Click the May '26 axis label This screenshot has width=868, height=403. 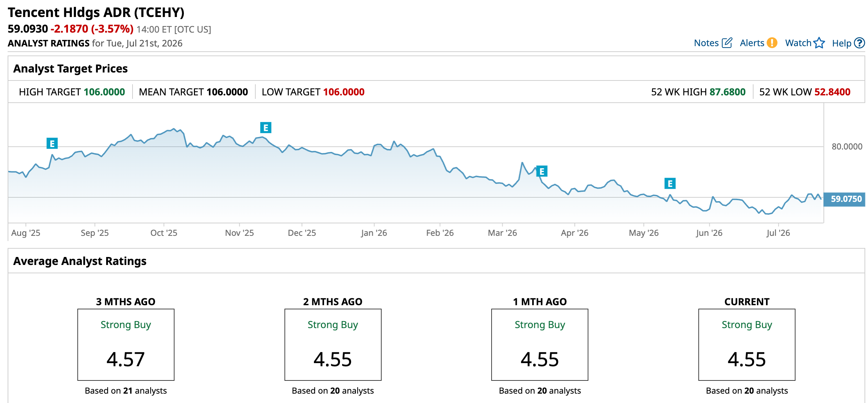[x=644, y=233]
